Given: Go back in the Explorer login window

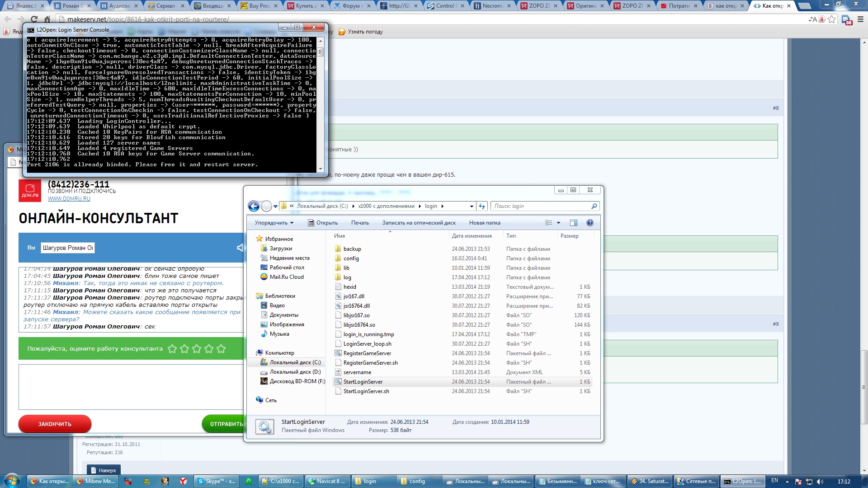Looking at the screenshot, I should (254, 206).
